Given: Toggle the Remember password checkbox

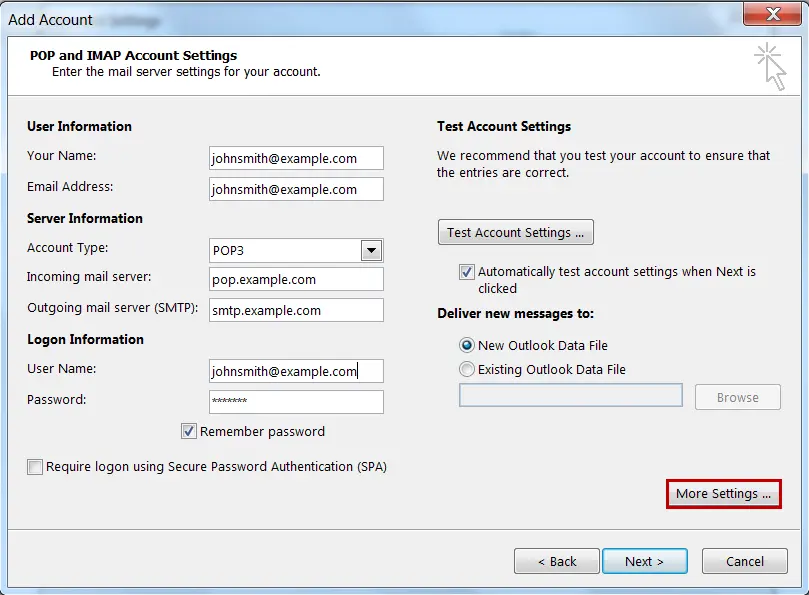Looking at the screenshot, I should click(x=189, y=432).
